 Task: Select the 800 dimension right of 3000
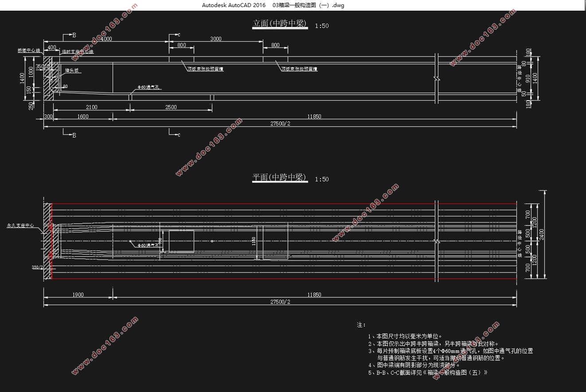pyautogui.click(x=275, y=45)
